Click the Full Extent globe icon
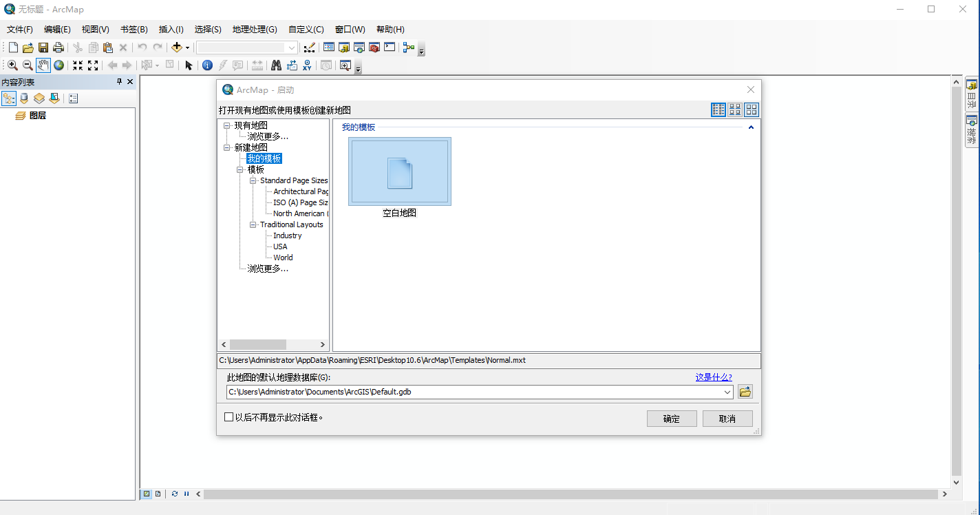This screenshot has width=980, height=515. pos(59,65)
